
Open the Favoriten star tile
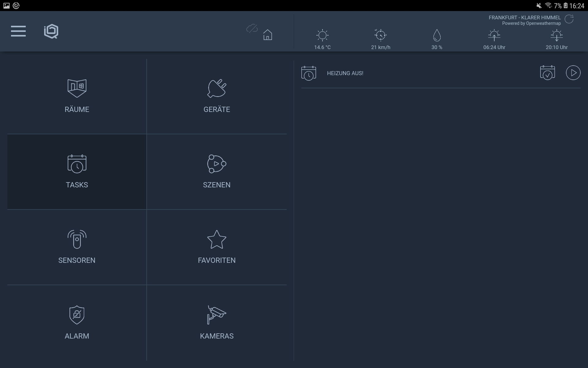pyautogui.click(x=217, y=247)
